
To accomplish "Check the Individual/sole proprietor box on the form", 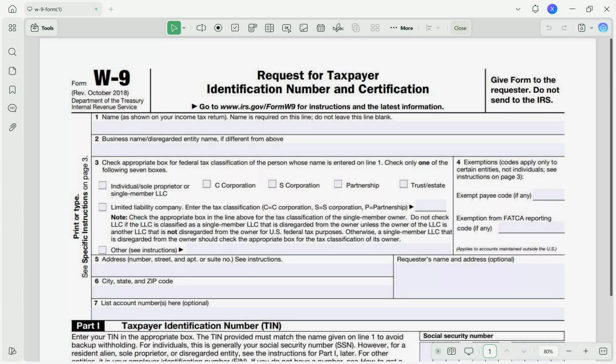I will [103, 185].
